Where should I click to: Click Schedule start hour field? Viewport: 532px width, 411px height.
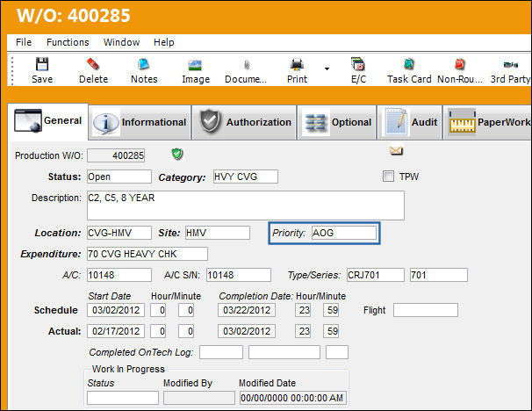tap(158, 310)
